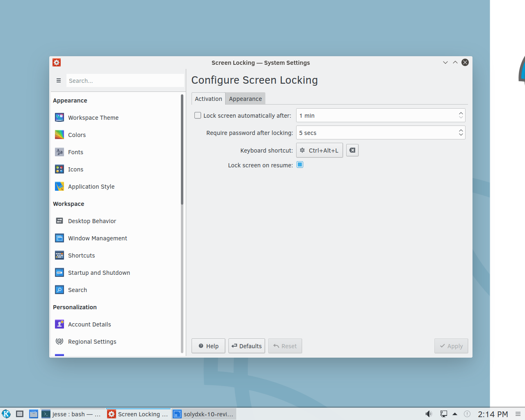Open Application Style settings icon
The height and width of the screenshot is (420, 525).
tap(59, 187)
